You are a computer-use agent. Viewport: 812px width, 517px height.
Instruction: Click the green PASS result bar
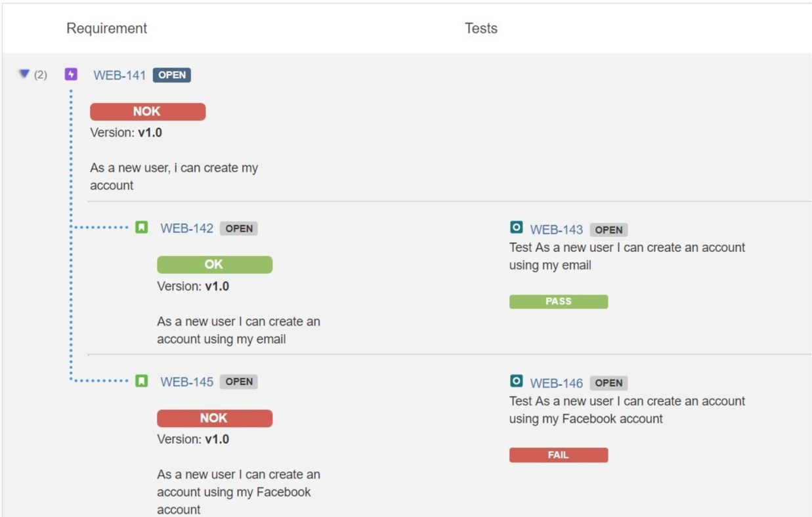pyautogui.click(x=559, y=301)
